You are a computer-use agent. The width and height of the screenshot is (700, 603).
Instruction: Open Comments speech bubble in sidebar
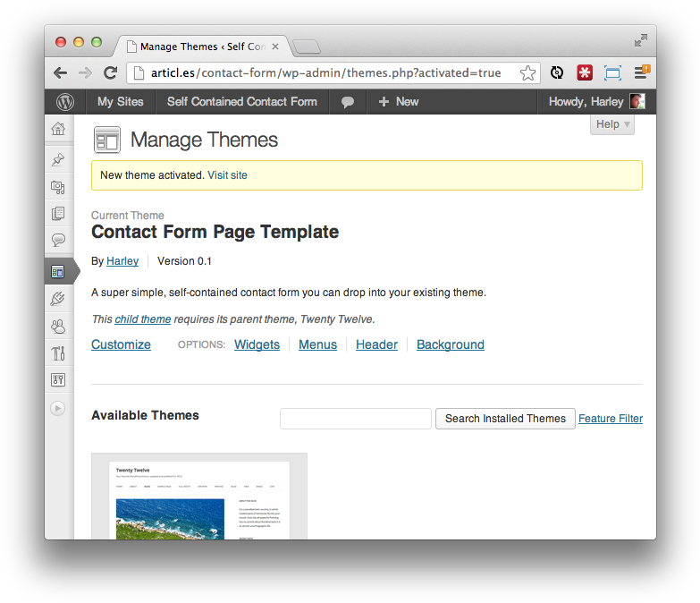[x=58, y=240]
